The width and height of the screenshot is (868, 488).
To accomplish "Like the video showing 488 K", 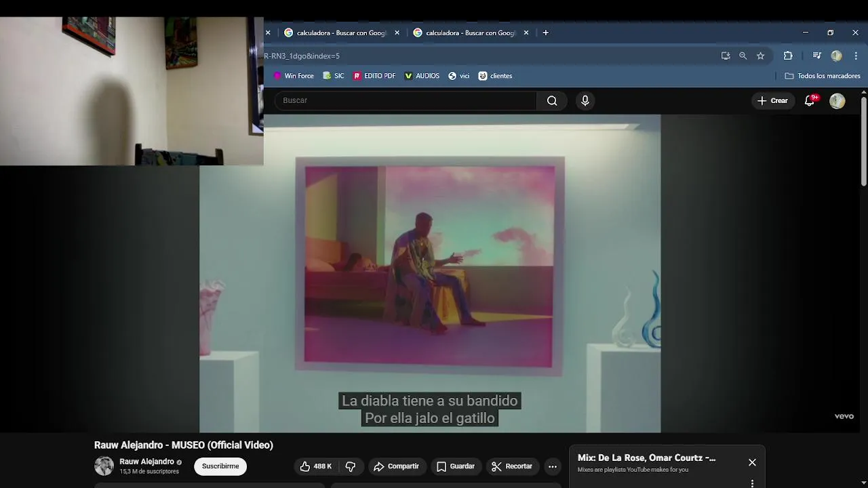I will click(316, 466).
